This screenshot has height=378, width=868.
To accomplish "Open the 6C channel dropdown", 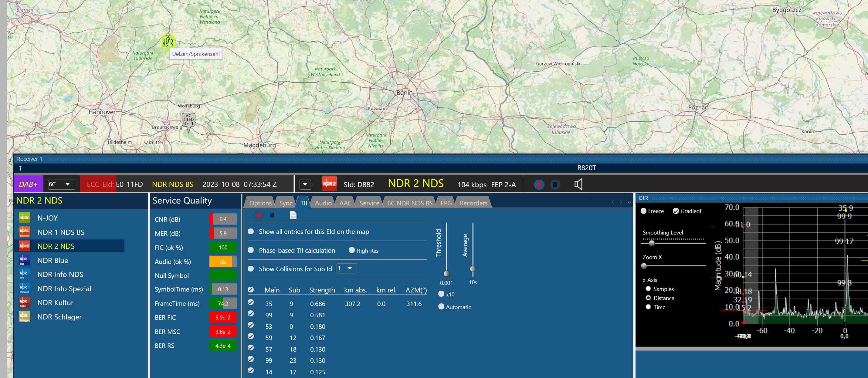I will 61,184.
